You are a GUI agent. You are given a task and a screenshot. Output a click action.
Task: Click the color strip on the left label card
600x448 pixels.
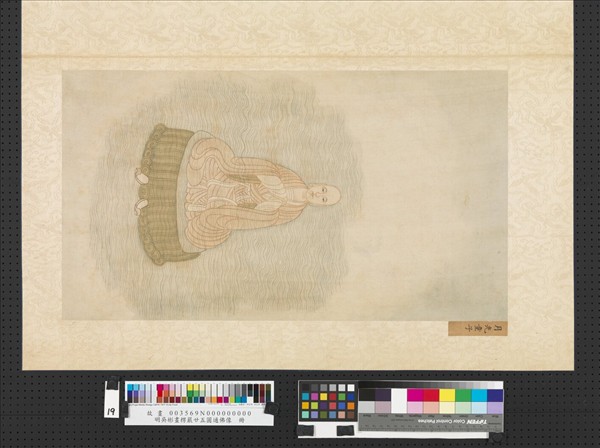tap(198, 393)
